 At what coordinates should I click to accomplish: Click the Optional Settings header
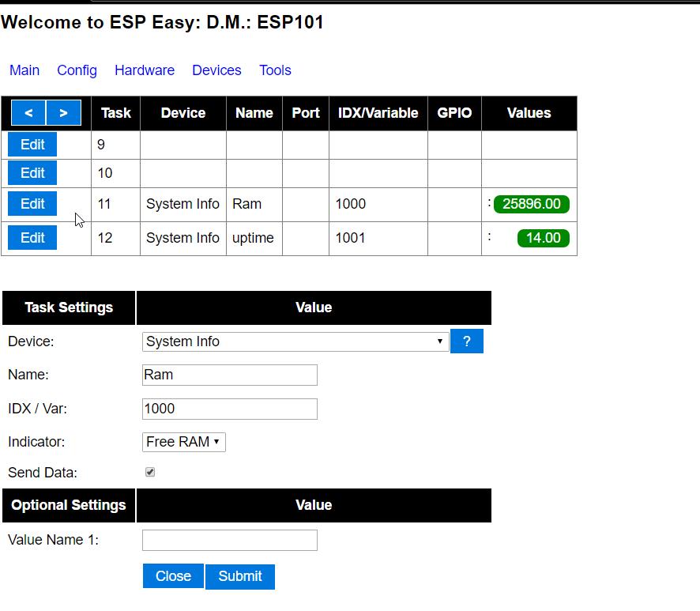[69, 505]
